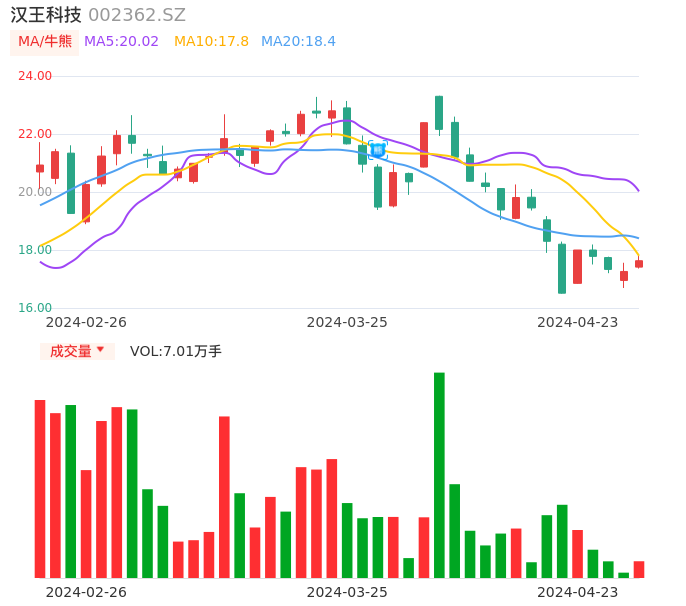Click 2024-04-23 date under the volume chart

[x=578, y=592]
